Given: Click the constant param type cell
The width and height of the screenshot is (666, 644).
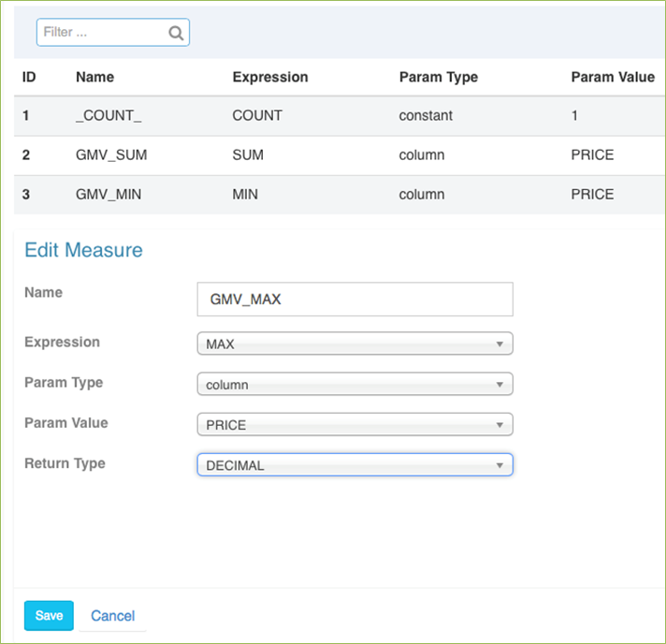Looking at the screenshot, I should [x=426, y=116].
